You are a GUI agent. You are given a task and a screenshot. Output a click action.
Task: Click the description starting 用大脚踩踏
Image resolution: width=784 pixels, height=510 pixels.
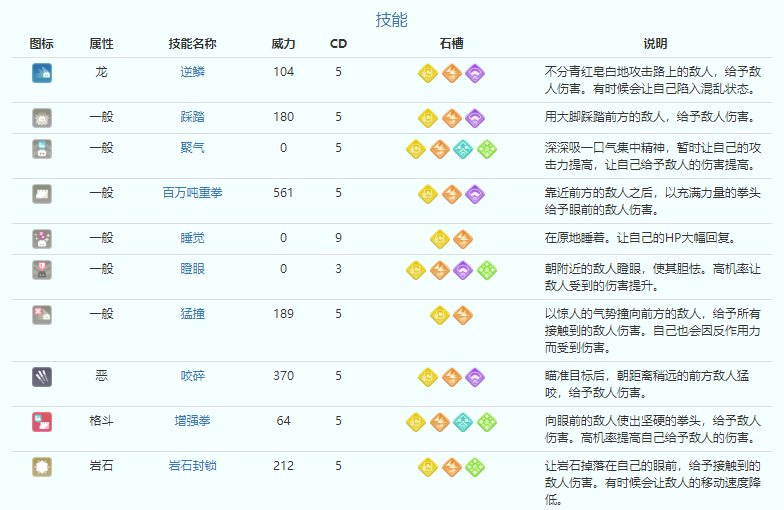(651, 117)
